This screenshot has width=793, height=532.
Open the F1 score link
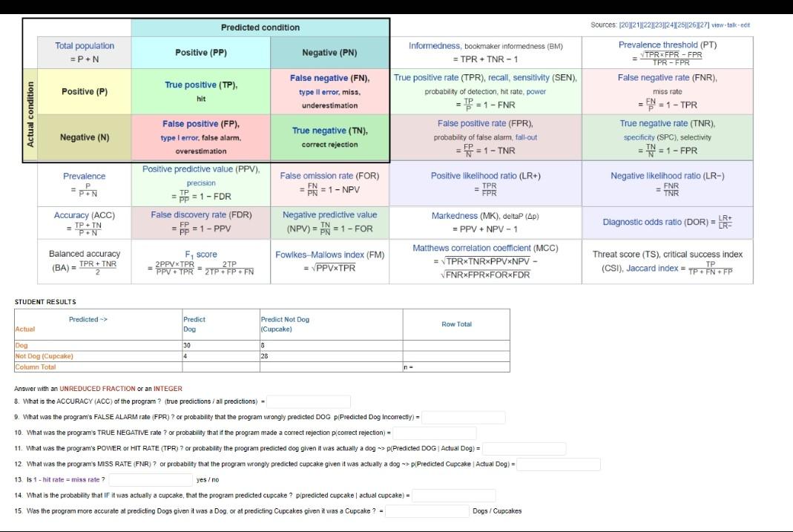click(x=201, y=254)
